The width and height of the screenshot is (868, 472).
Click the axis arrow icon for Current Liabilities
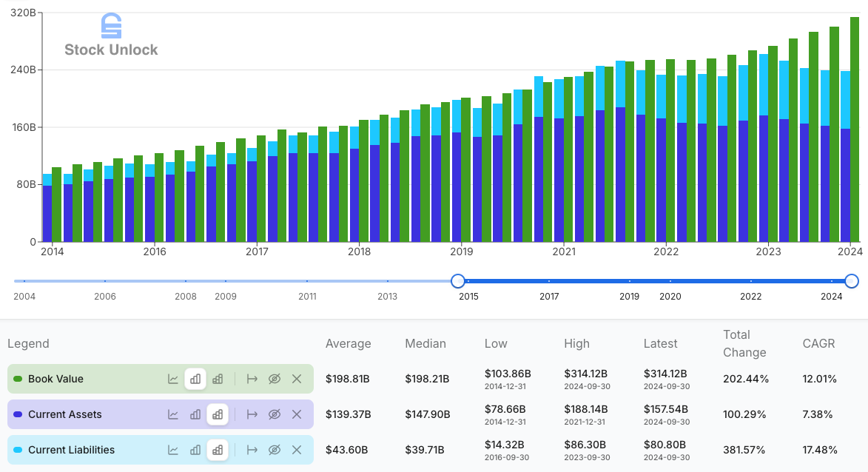[x=252, y=450]
